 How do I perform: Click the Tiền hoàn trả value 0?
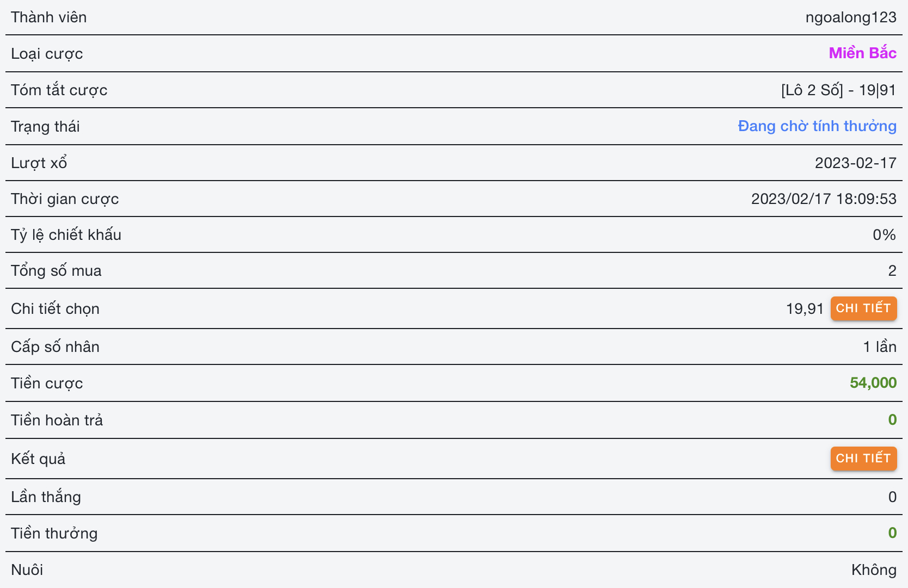coord(892,420)
